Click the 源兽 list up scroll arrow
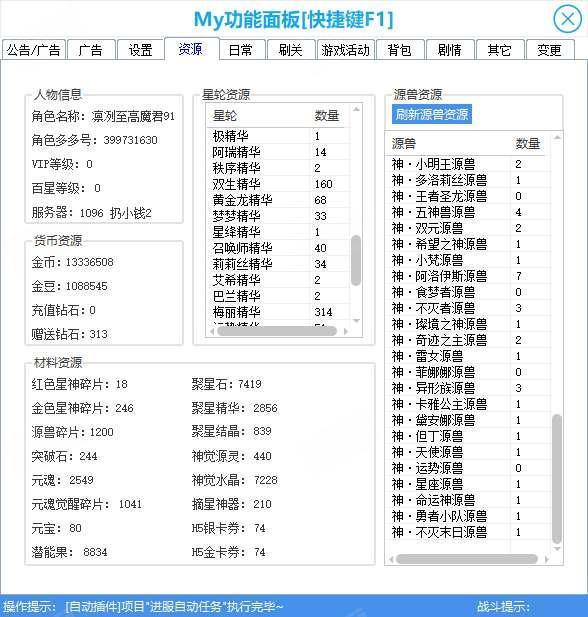588x617 pixels. coord(557,137)
